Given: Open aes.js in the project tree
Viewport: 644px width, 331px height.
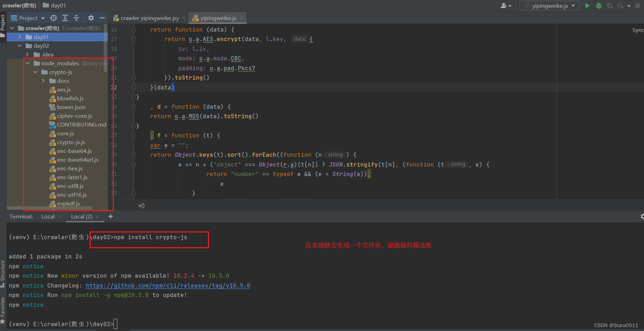Looking at the screenshot, I should [x=64, y=89].
